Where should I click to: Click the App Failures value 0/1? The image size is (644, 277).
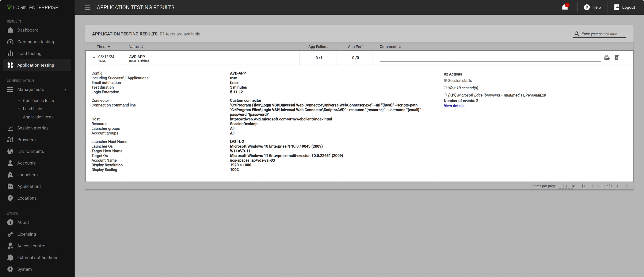pos(319,58)
